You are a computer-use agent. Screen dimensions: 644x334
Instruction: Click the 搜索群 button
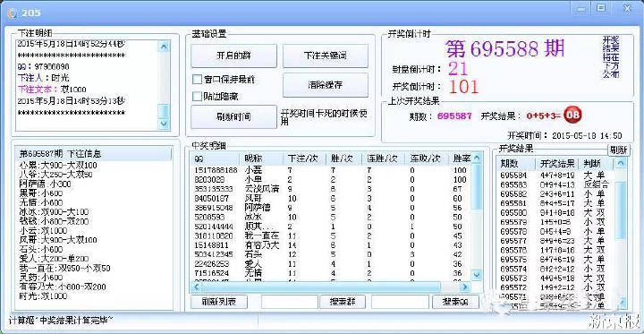coord(343,302)
